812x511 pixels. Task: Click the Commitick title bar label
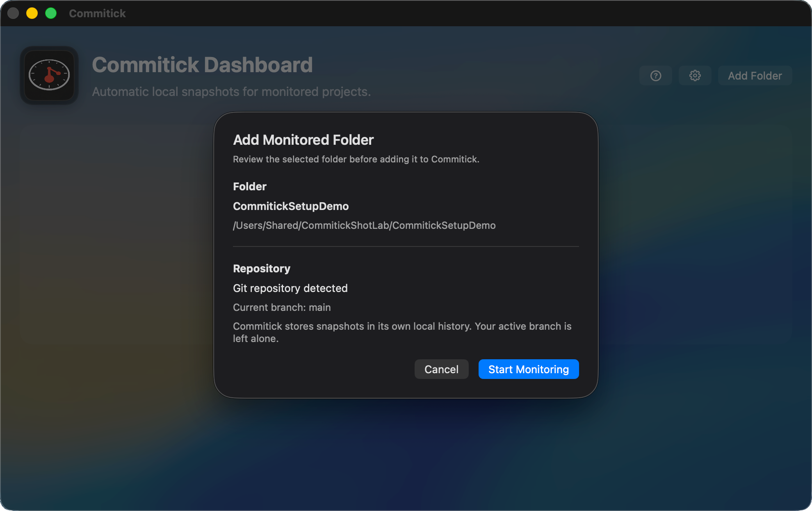(97, 13)
